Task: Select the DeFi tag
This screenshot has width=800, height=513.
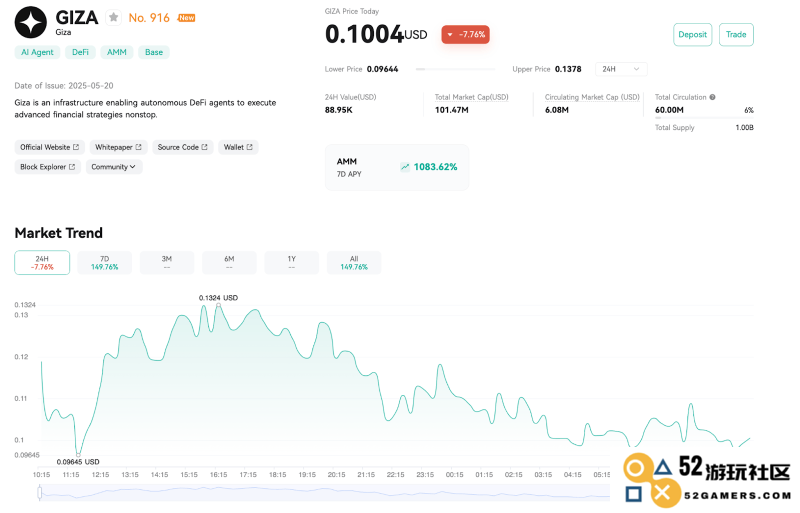Action: 80,52
